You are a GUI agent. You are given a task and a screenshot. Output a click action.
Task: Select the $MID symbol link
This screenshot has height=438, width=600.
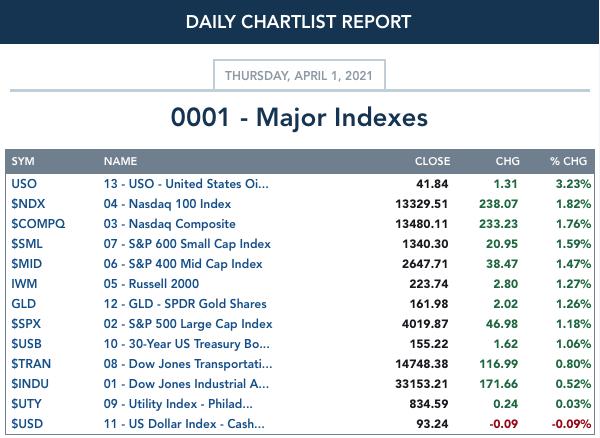tap(26, 264)
